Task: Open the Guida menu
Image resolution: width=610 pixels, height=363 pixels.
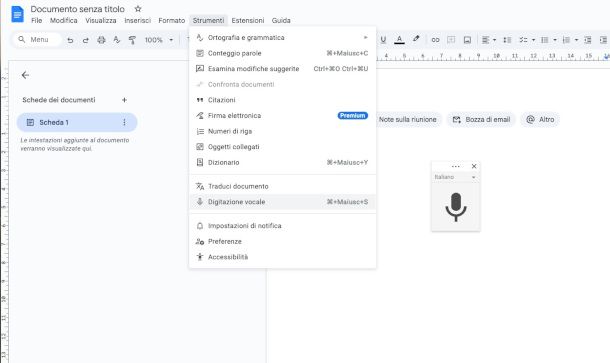Action: click(281, 20)
